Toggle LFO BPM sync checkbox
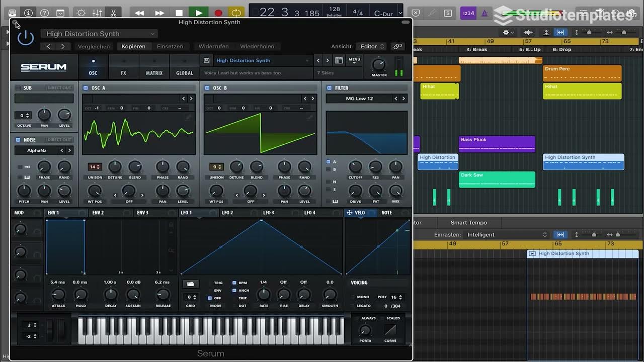The height and width of the screenshot is (362, 644). coord(234,283)
